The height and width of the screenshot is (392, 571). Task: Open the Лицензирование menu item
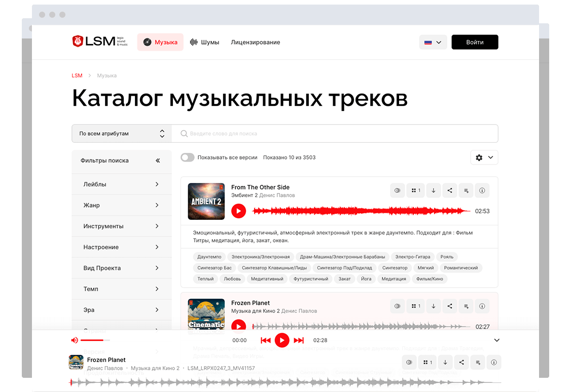(x=255, y=42)
